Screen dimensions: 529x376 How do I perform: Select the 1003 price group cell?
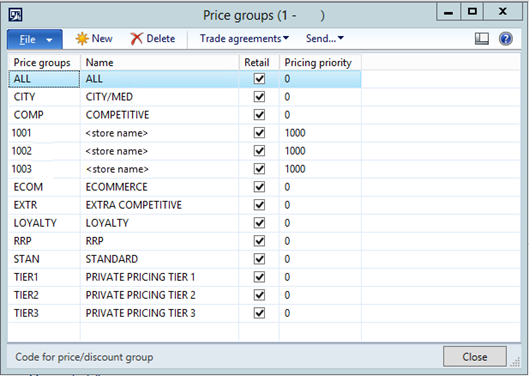[44, 169]
